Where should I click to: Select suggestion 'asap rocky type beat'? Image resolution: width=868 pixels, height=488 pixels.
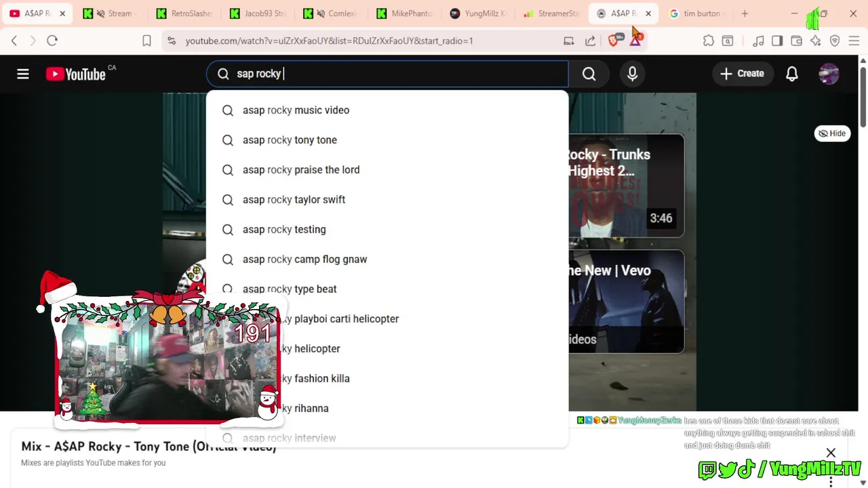387,289
